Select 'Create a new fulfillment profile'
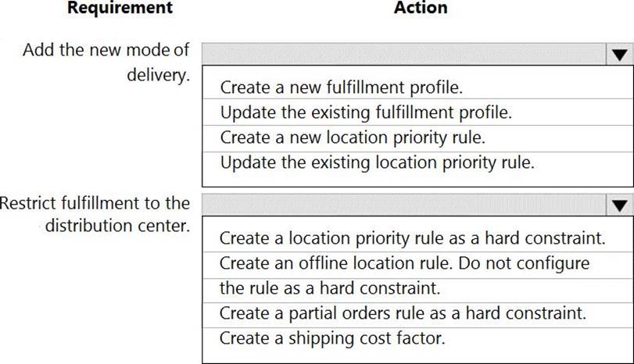Image resolution: width=634 pixels, height=364 pixels. click(x=341, y=87)
